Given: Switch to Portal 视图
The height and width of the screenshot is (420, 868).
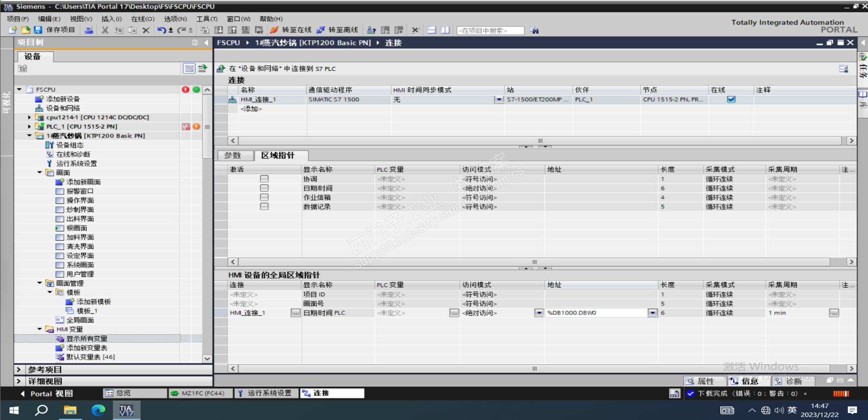Looking at the screenshot, I should 46,394.
